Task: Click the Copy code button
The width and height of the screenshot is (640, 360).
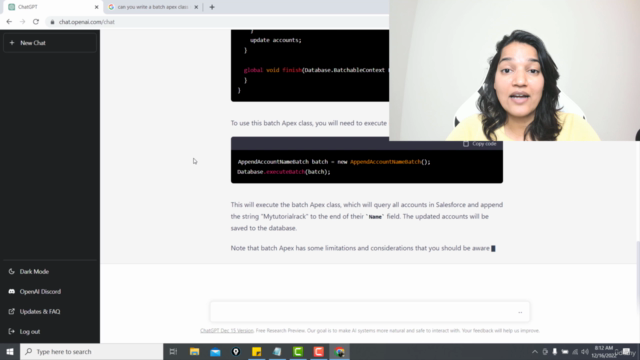Action: click(480, 144)
